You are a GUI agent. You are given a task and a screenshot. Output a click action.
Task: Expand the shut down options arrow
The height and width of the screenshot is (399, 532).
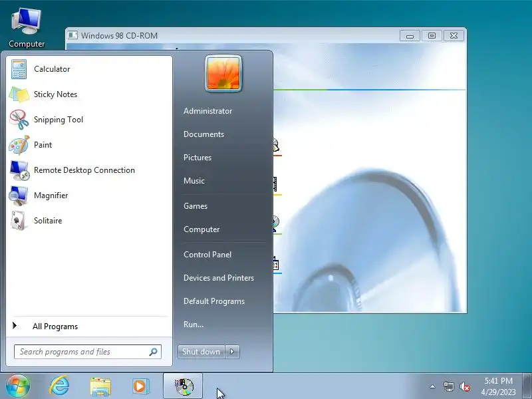pos(232,352)
